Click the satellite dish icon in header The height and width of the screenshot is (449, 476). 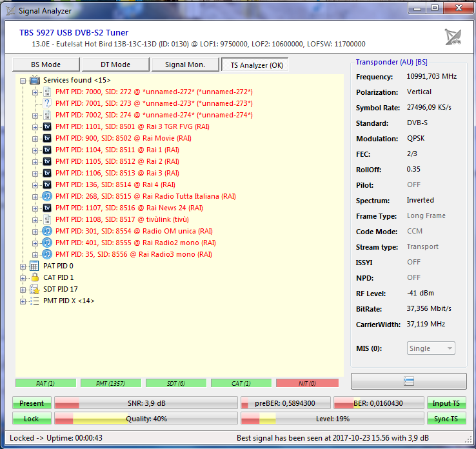(453, 37)
